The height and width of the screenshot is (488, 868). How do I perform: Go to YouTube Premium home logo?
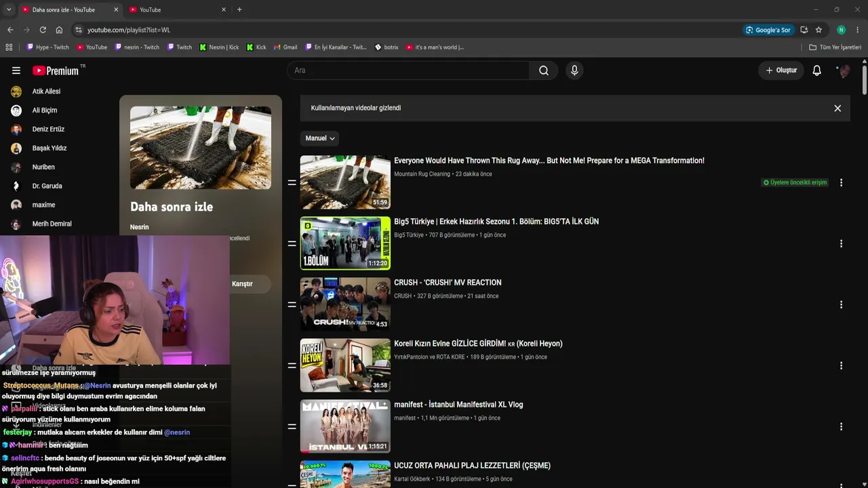[56, 70]
